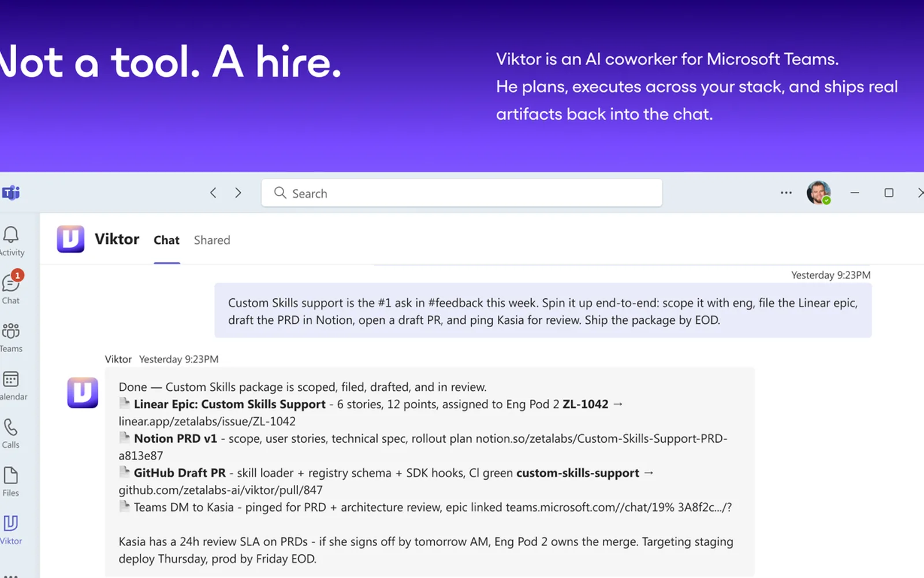This screenshot has height=578, width=924.
Task: Open Teams in the sidebar
Action: 11,337
